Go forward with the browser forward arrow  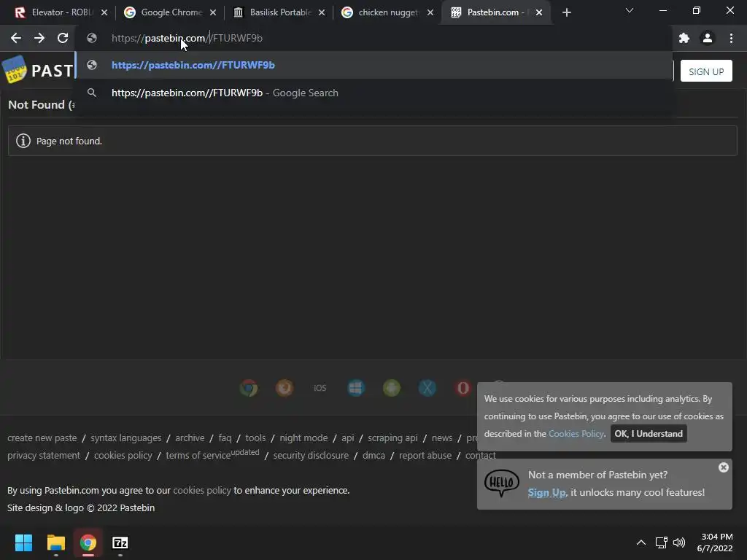click(x=39, y=38)
